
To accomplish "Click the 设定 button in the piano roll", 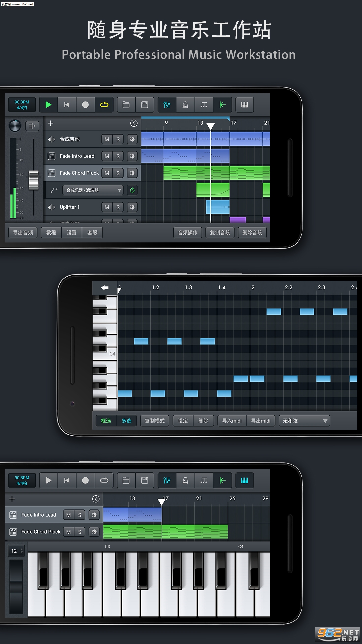I will click(183, 421).
